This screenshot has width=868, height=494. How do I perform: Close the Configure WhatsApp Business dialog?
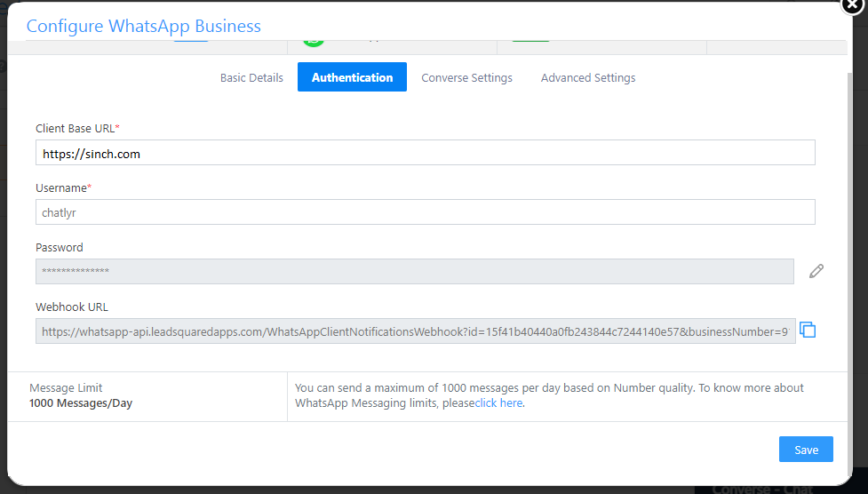854,5
